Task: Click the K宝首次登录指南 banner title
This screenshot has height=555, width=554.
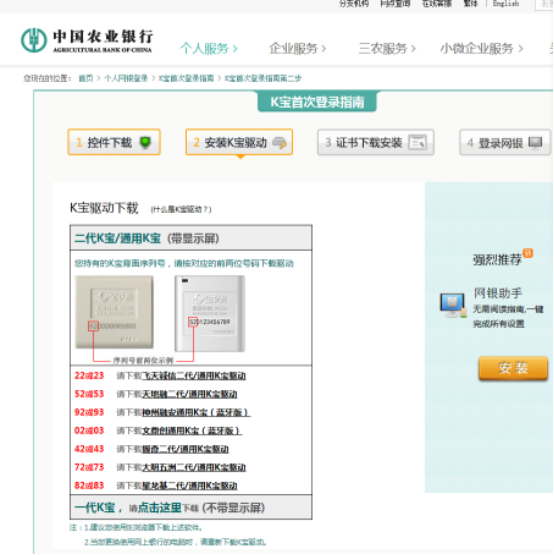Action: pyautogui.click(x=317, y=102)
